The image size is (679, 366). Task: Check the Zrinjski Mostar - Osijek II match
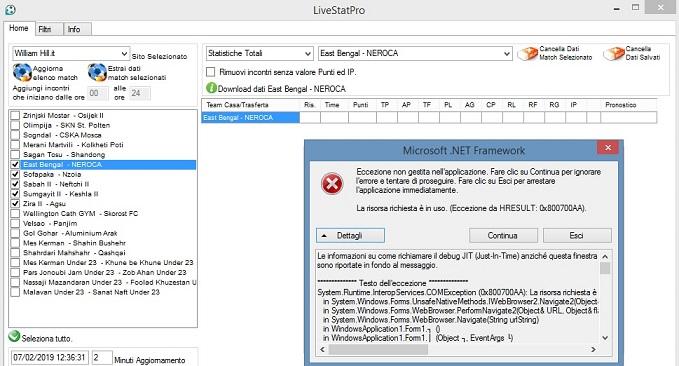point(15,115)
